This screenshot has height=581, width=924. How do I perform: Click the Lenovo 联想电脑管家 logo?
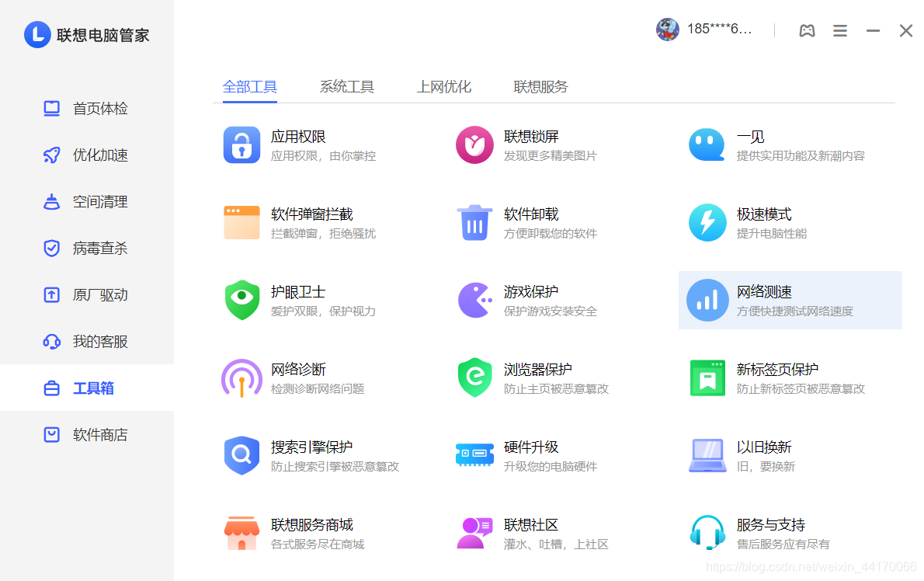pyautogui.click(x=87, y=35)
